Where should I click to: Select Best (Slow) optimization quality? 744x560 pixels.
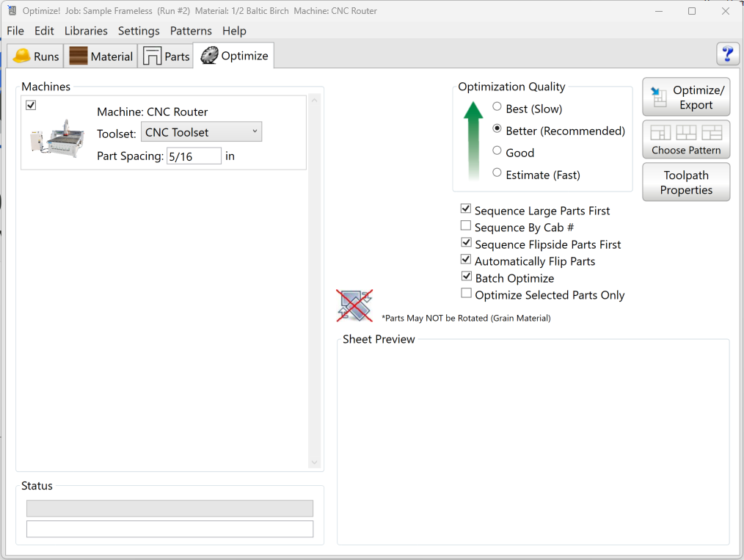pos(497,107)
